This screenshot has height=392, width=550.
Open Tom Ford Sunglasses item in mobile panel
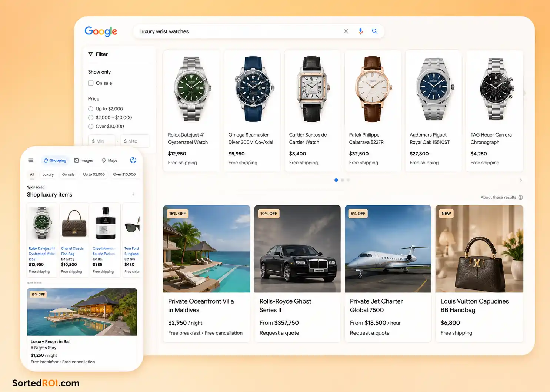click(131, 240)
